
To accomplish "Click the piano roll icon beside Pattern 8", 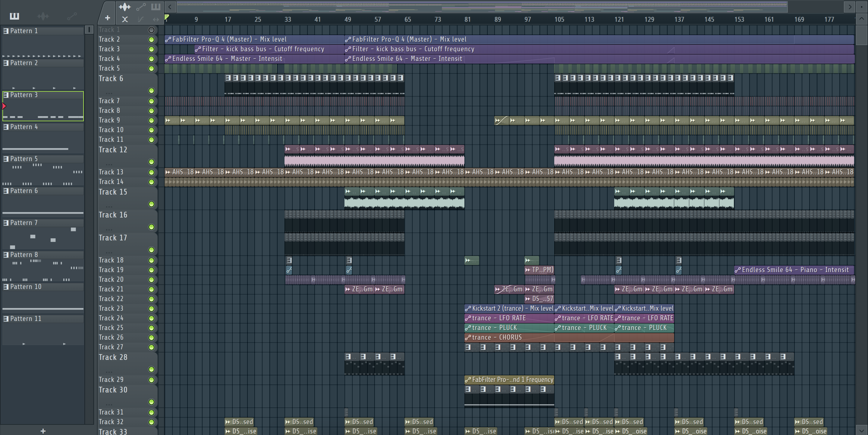I will click(6, 255).
